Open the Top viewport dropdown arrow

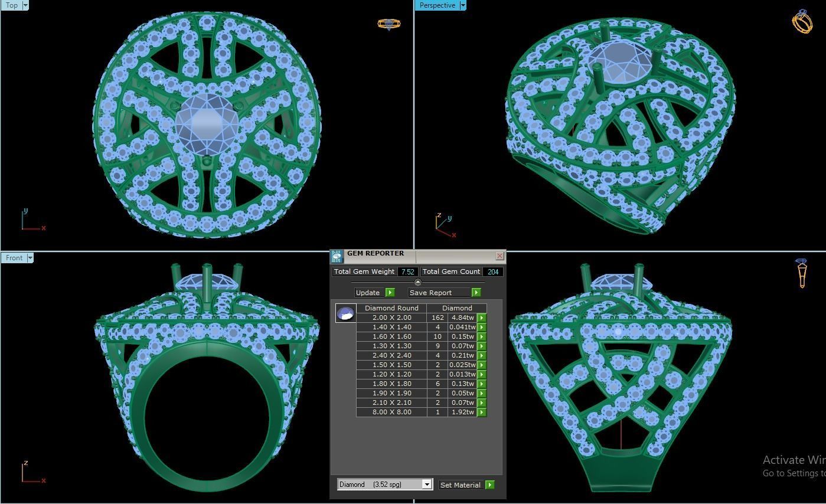coord(25,5)
